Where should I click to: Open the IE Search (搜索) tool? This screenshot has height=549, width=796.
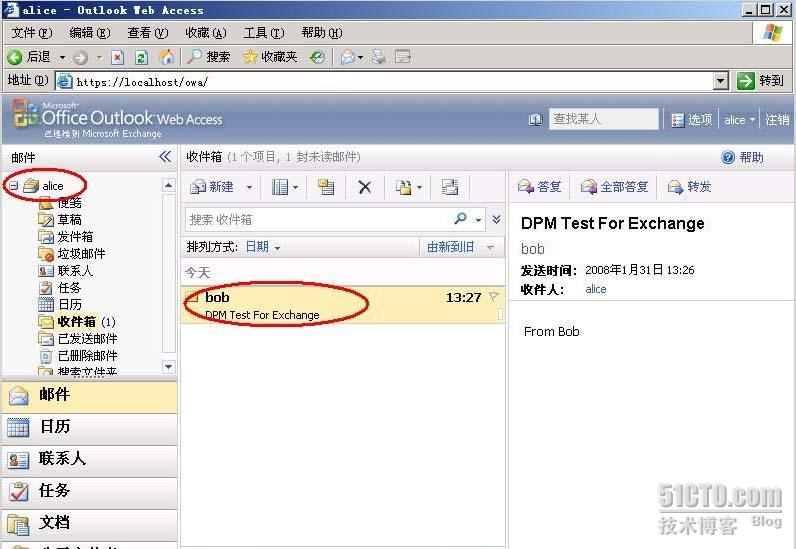click(209, 57)
